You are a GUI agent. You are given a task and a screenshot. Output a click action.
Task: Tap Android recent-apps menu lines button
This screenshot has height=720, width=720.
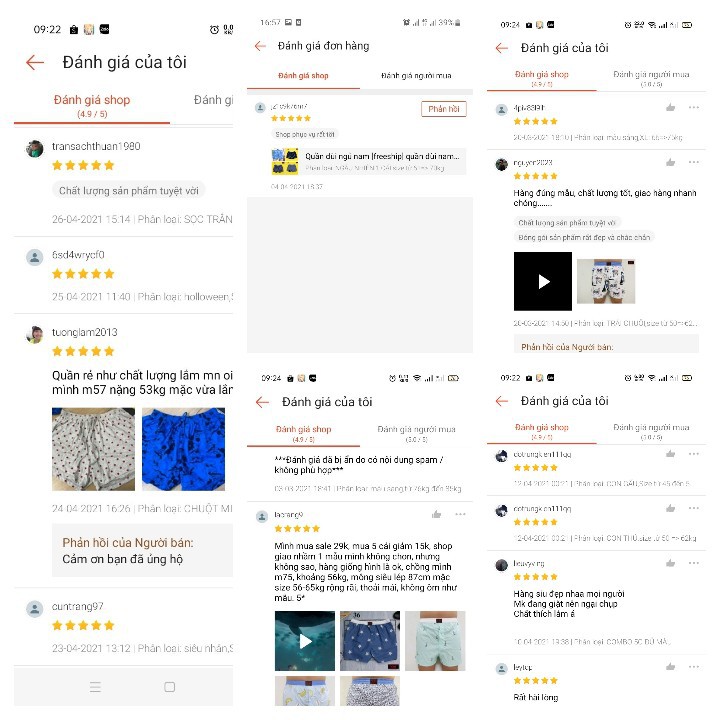click(96, 687)
